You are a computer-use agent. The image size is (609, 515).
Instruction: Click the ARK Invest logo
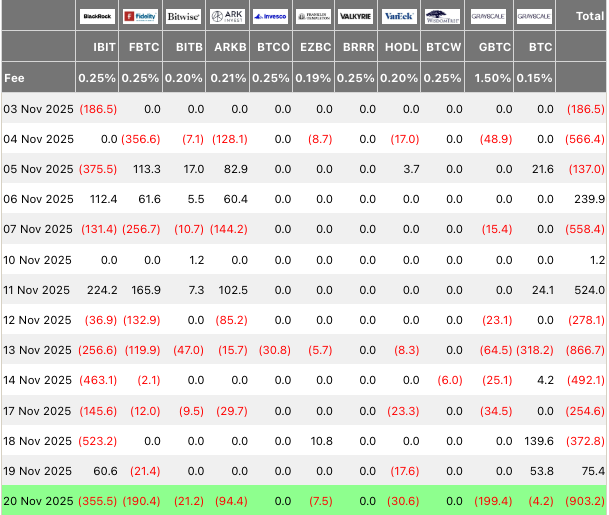pyautogui.click(x=226, y=17)
